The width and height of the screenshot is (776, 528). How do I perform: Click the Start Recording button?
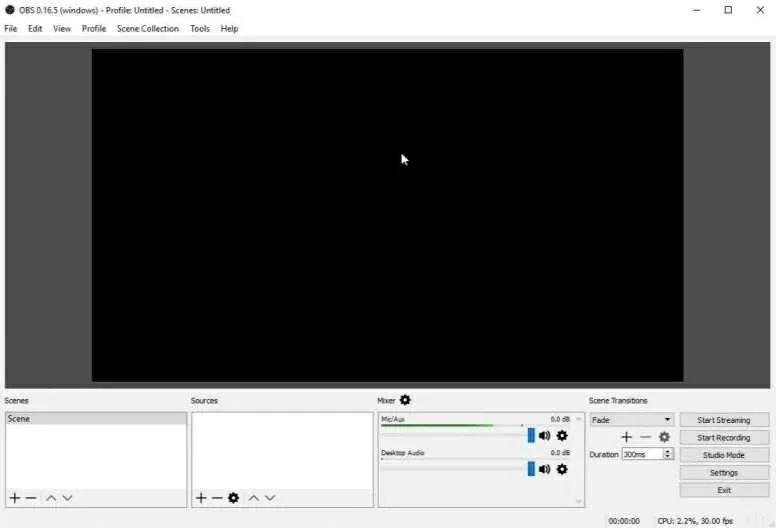[723, 438]
